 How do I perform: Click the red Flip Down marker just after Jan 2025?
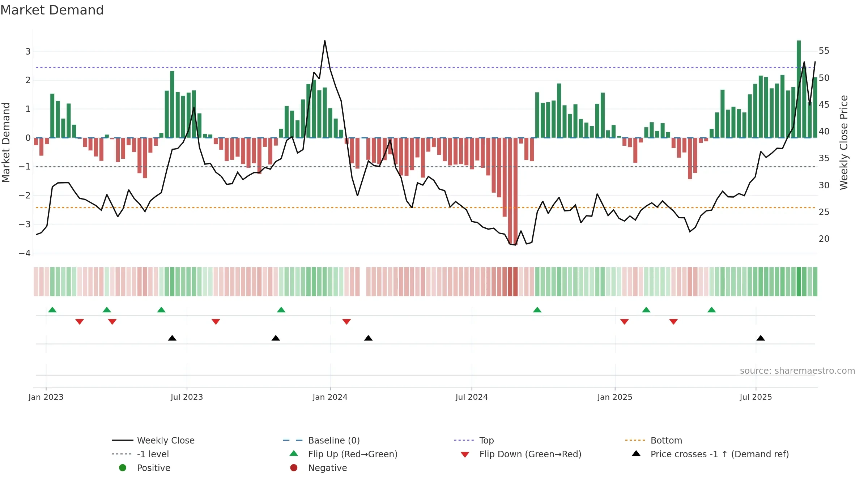[624, 322]
